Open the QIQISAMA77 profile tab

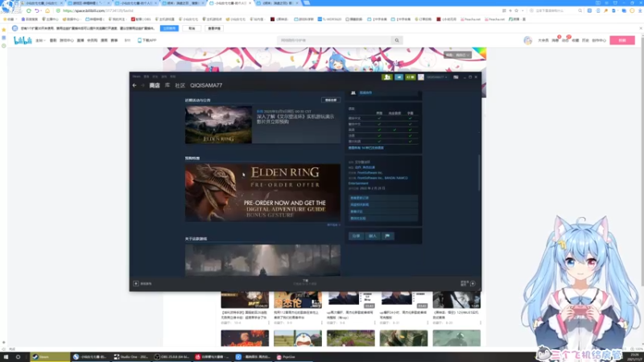206,85
